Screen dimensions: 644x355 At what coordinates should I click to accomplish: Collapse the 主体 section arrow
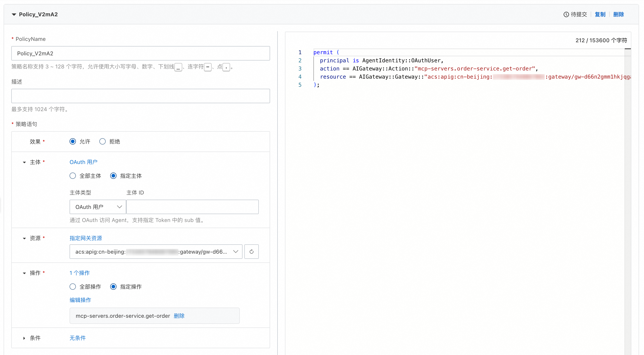point(24,162)
